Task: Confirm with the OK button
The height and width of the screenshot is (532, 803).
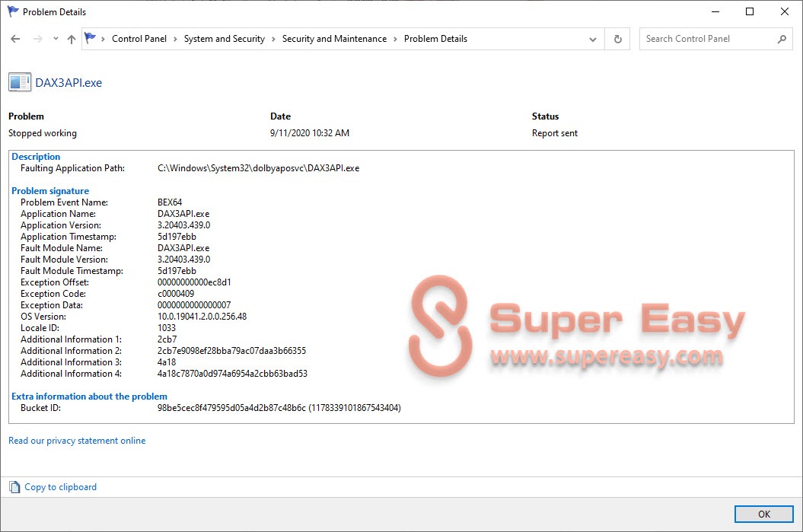Action: [x=764, y=514]
